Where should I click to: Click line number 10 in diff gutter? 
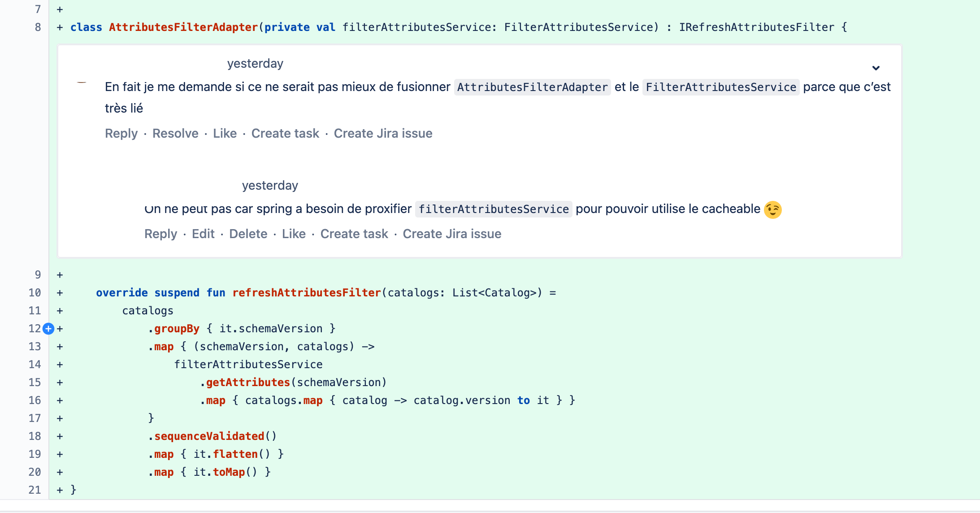pyautogui.click(x=35, y=293)
